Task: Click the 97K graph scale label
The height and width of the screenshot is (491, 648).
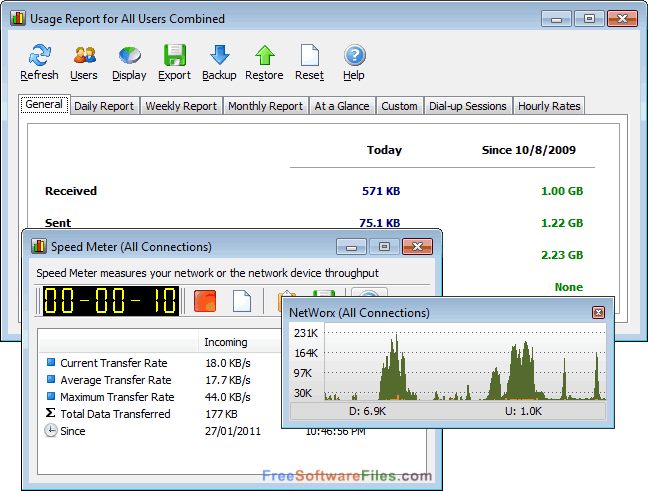Action: (x=303, y=373)
